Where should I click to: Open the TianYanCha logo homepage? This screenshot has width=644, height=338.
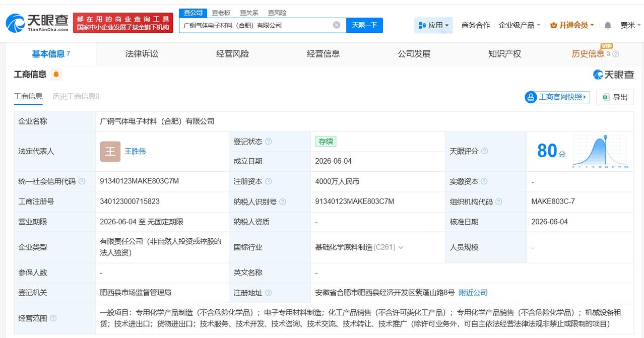coord(37,23)
